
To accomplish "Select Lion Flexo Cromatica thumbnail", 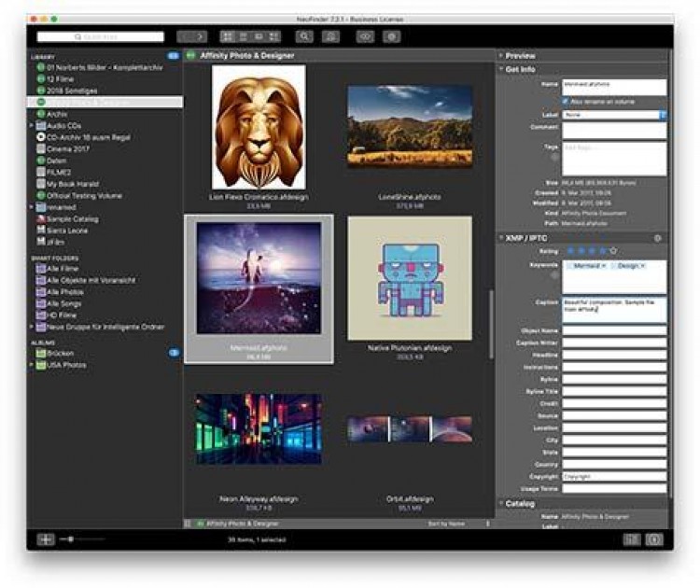I will pyautogui.click(x=259, y=127).
